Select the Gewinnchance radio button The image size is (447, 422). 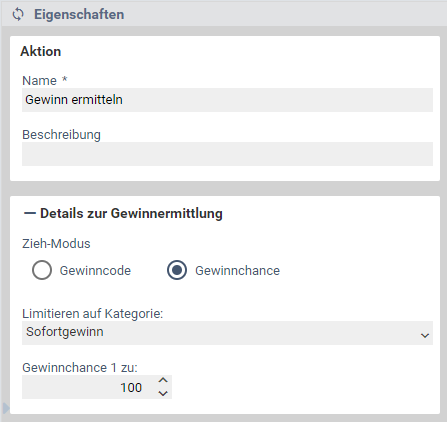pyautogui.click(x=177, y=270)
